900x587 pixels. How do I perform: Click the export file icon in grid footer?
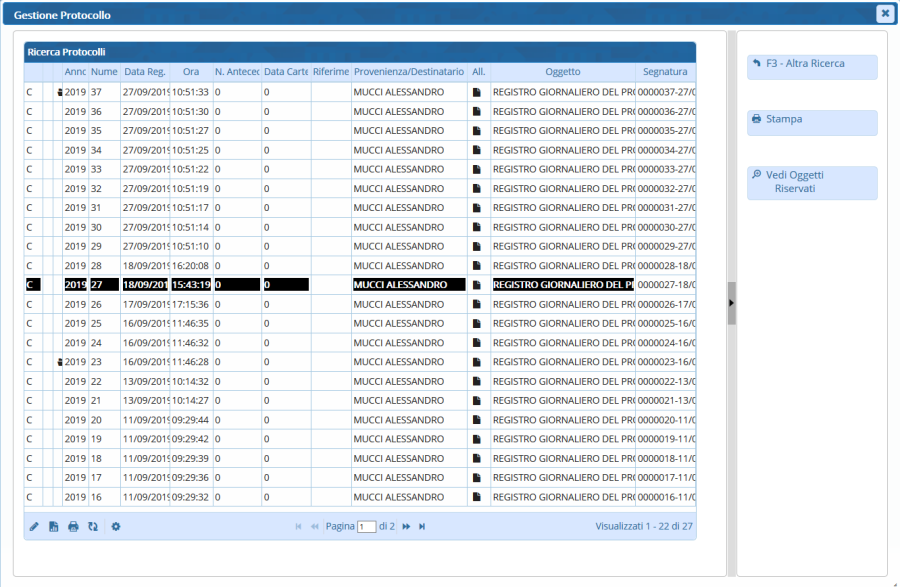point(54,526)
